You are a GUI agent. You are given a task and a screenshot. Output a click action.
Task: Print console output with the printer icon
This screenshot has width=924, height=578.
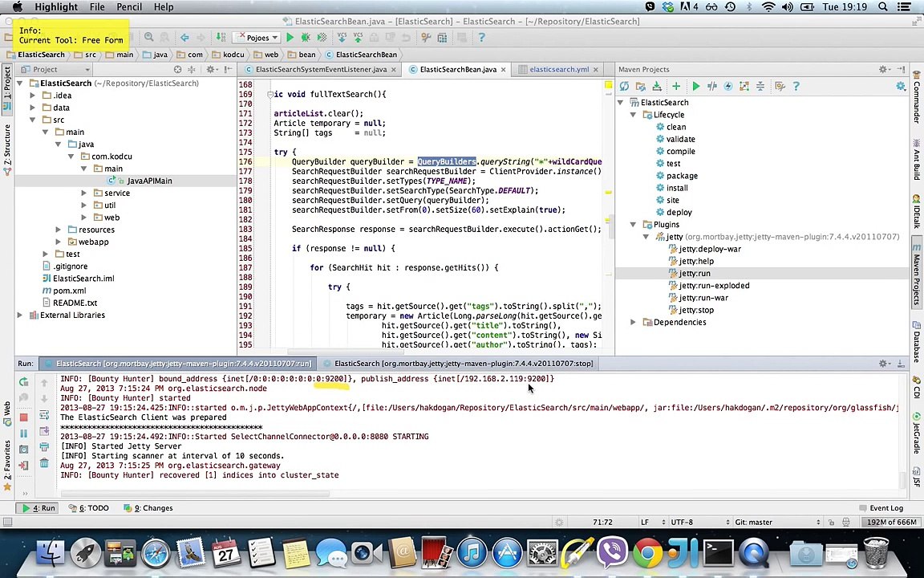point(44,447)
